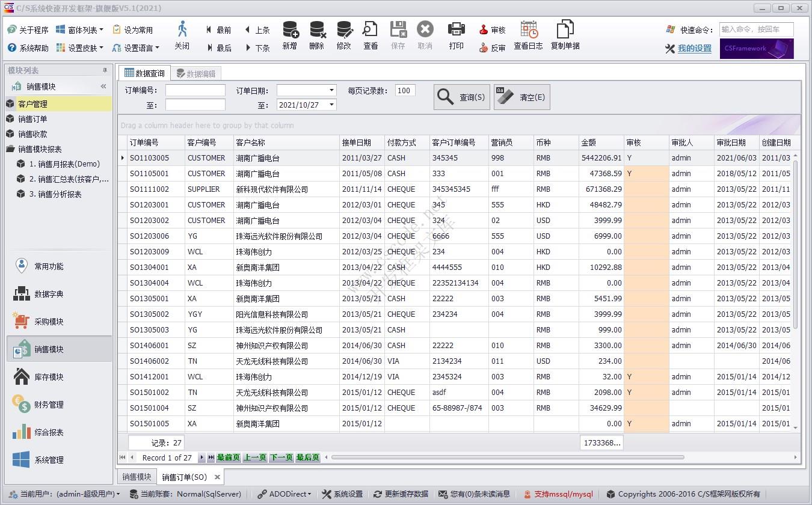Click the 查询(S) search button
Image resolution: width=812 pixels, height=505 pixels.
point(461,96)
